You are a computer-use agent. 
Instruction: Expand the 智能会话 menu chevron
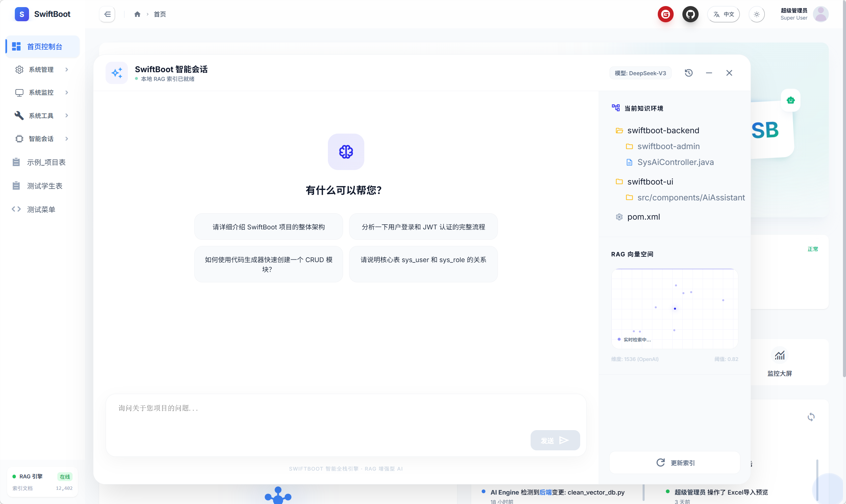coord(66,139)
